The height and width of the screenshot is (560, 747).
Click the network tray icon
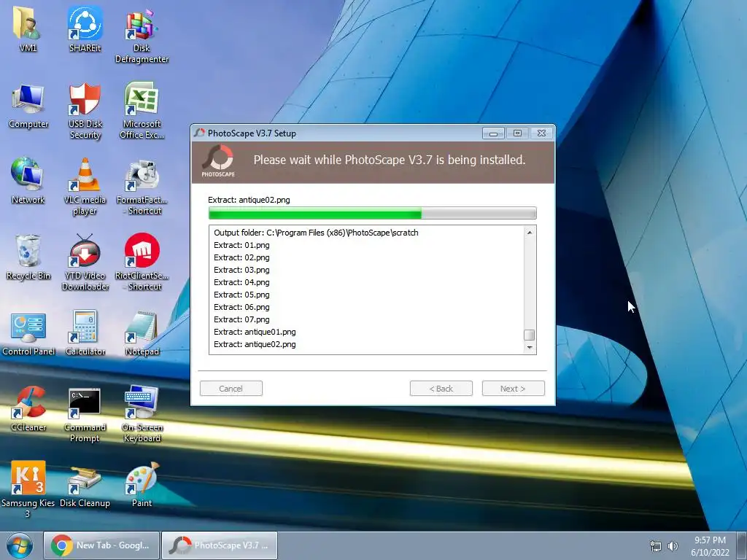click(x=656, y=546)
